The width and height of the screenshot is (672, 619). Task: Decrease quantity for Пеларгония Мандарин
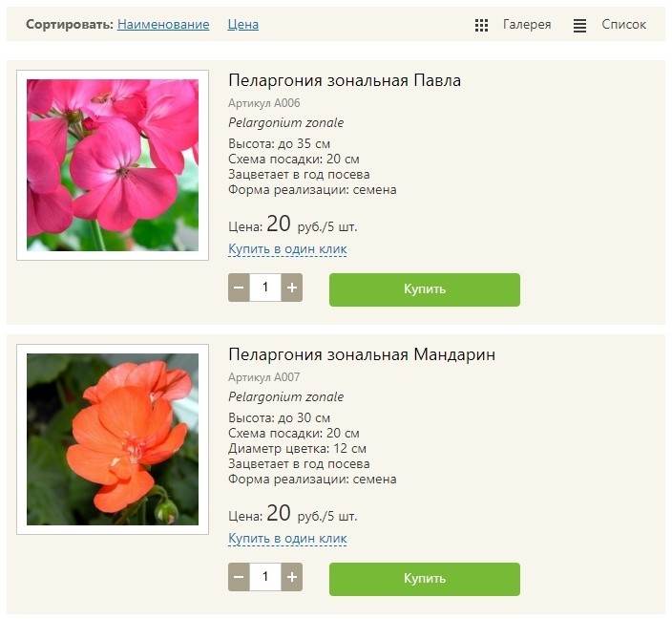coord(239,577)
